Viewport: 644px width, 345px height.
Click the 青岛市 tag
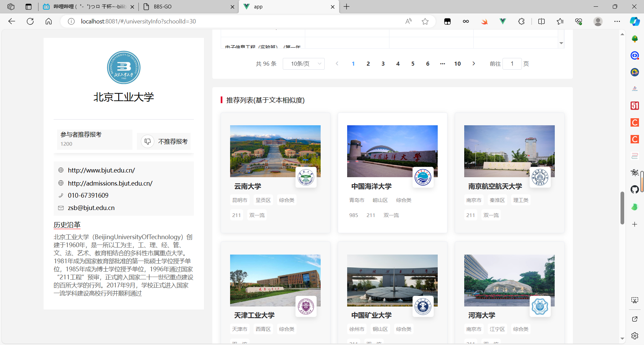click(x=357, y=200)
